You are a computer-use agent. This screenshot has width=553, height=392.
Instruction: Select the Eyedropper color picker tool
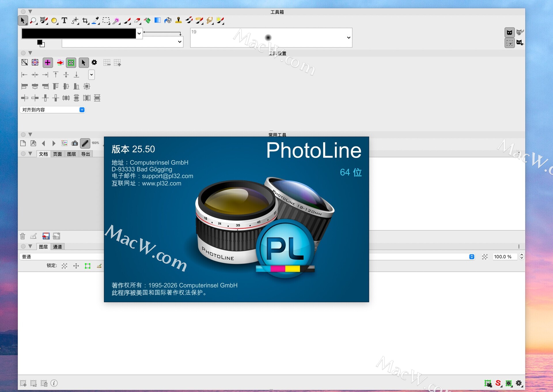[x=95, y=20]
